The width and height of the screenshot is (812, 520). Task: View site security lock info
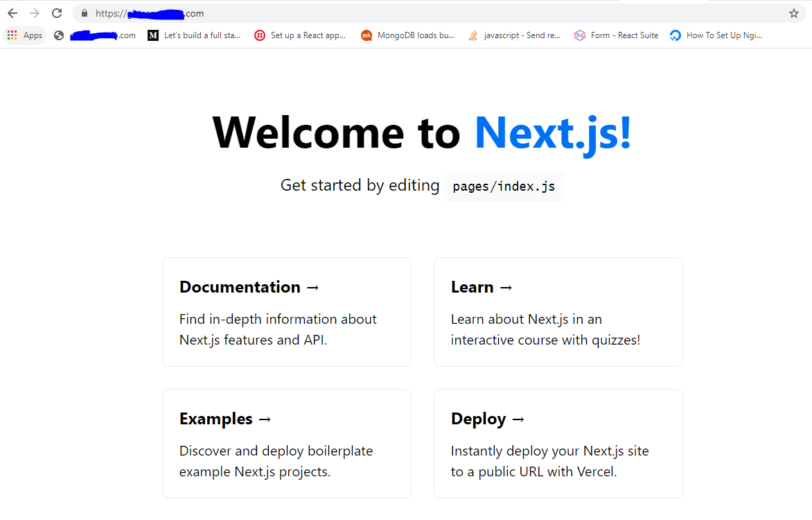[x=85, y=13]
